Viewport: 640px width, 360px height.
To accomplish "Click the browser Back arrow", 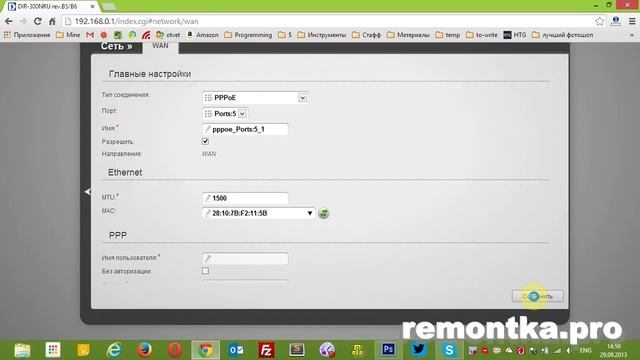I will click(9, 21).
